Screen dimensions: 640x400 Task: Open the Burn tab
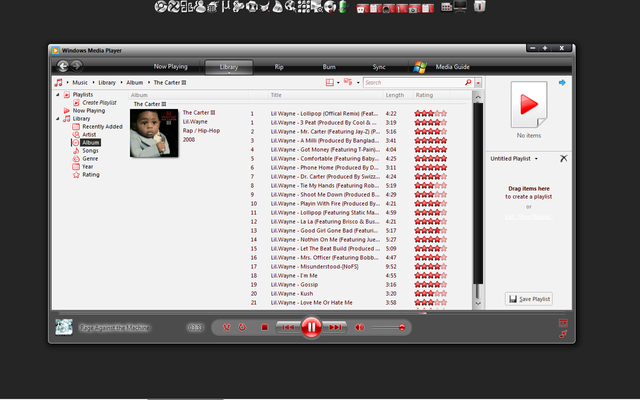329,67
